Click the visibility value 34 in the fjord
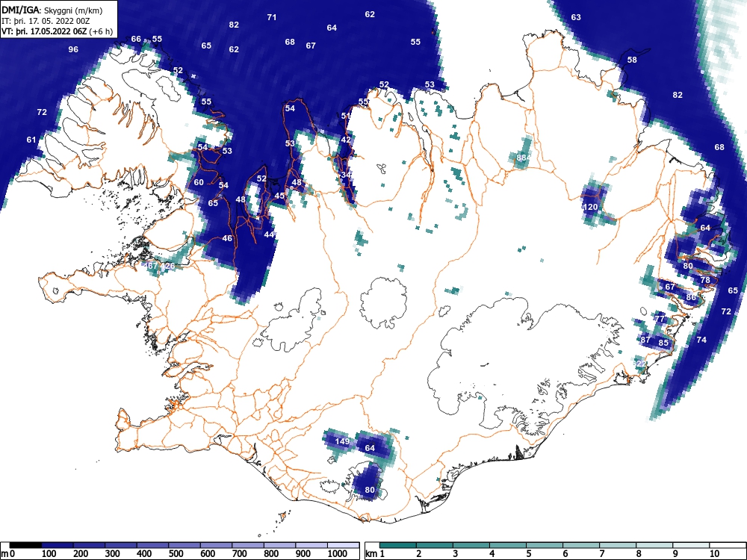Viewport: 747px width, 560px height. (346, 175)
